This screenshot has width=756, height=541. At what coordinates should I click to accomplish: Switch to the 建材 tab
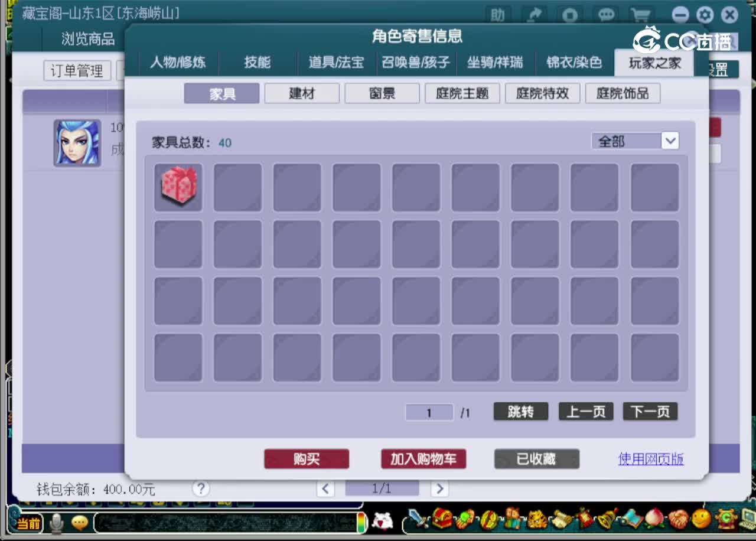pos(301,93)
